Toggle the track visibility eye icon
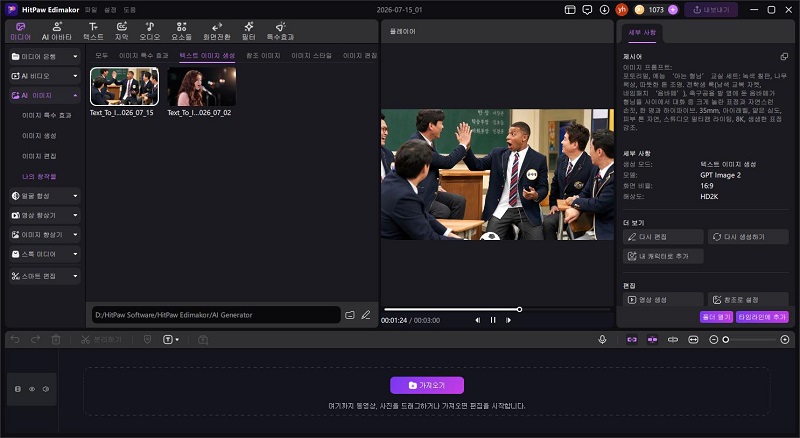Image resolution: width=800 pixels, height=438 pixels. pos(32,389)
